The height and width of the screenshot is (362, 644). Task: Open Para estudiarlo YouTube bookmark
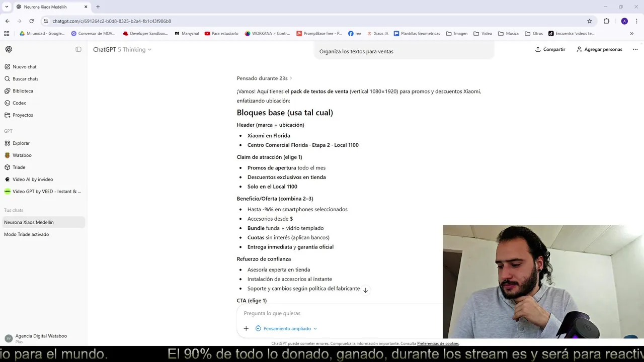pos(221,34)
